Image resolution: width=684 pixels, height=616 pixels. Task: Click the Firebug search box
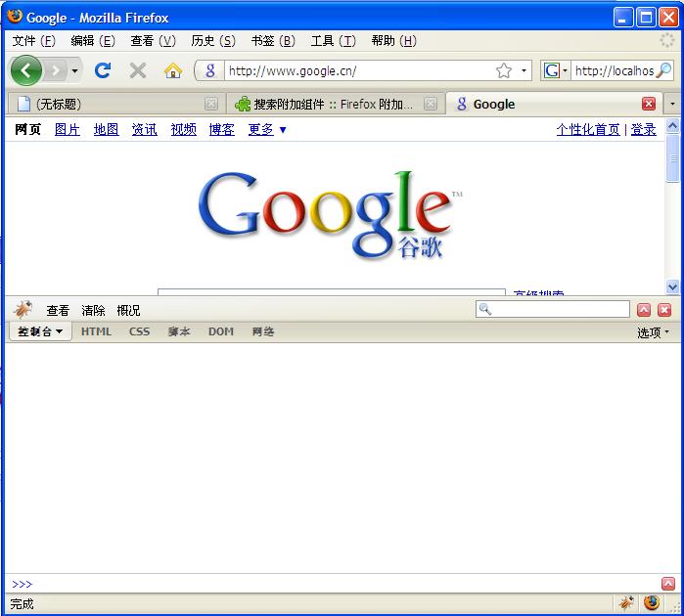(x=552, y=309)
